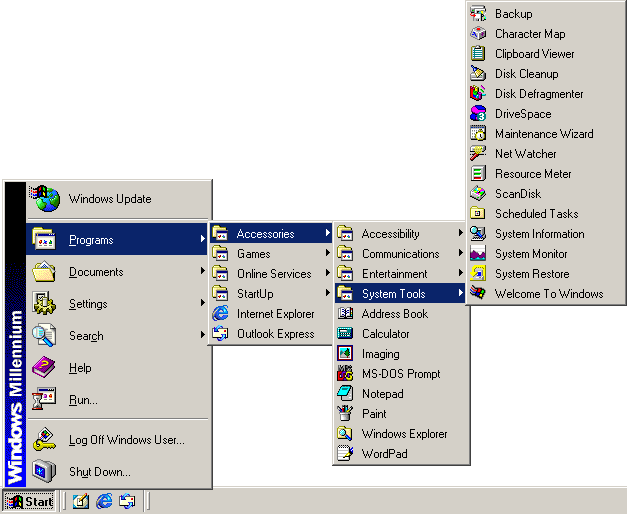Click the StartUp label
This screenshot has width=627, height=514.
pos(255,294)
